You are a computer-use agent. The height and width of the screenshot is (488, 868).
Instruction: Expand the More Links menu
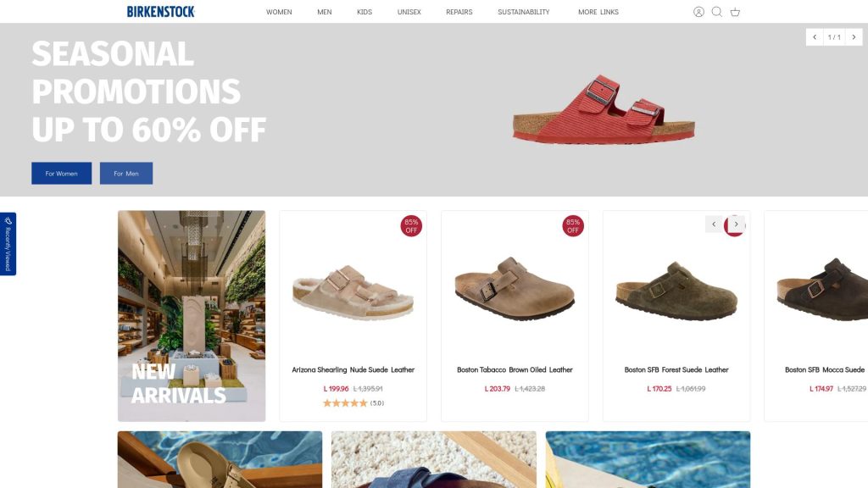598,12
